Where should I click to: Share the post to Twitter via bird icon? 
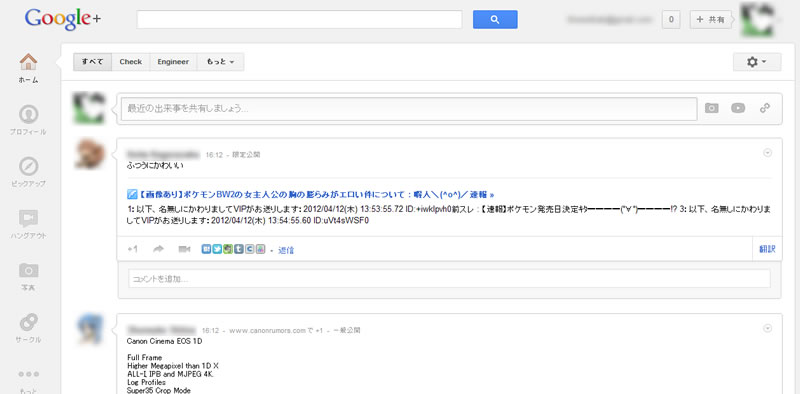[217, 249]
